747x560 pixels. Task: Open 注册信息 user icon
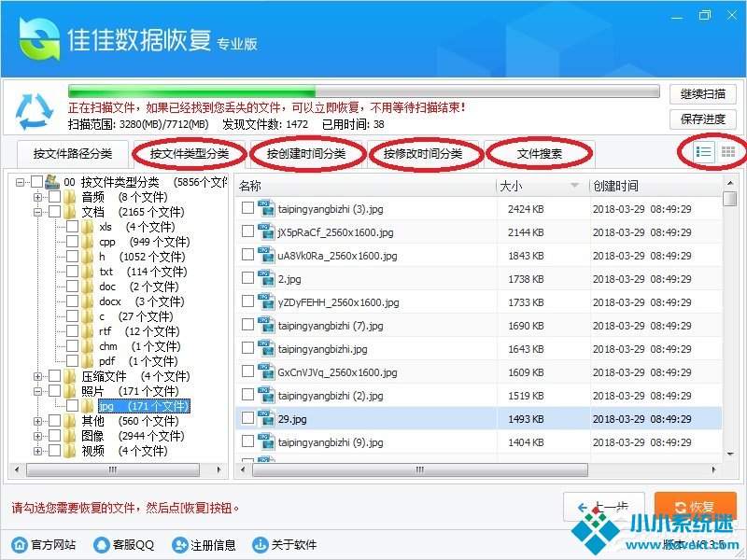pyautogui.click(x=179, y=544)
